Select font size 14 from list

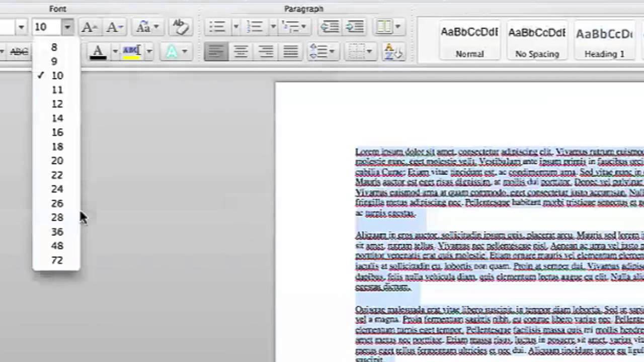coord(56,118)
